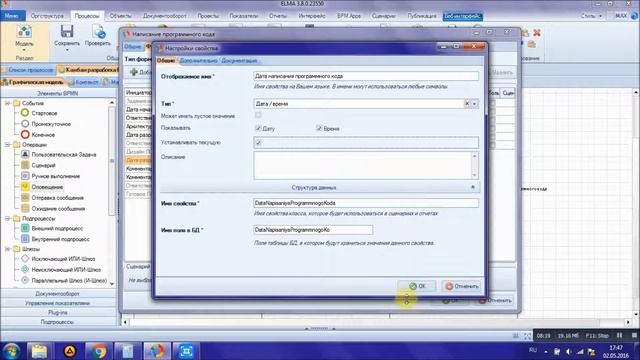Clear the Тип field with X button
The width and height of the screenshot is (640, 360).
467,104
